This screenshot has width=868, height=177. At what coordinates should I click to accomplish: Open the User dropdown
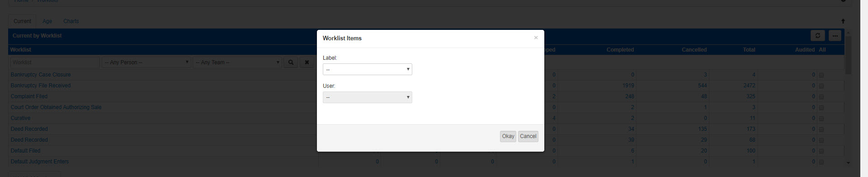click(368, 97)
